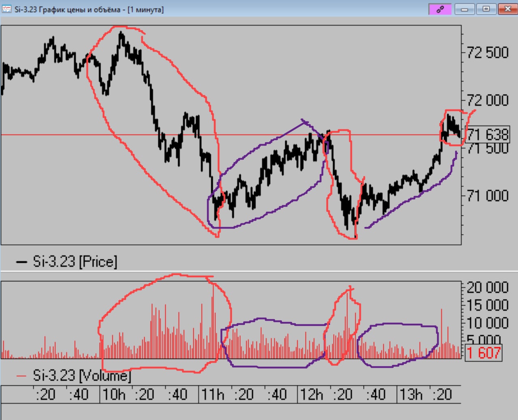Click the Si-3.23 [Volume] legend label
This screenshot has height=420, width=518.
(82, 376)
